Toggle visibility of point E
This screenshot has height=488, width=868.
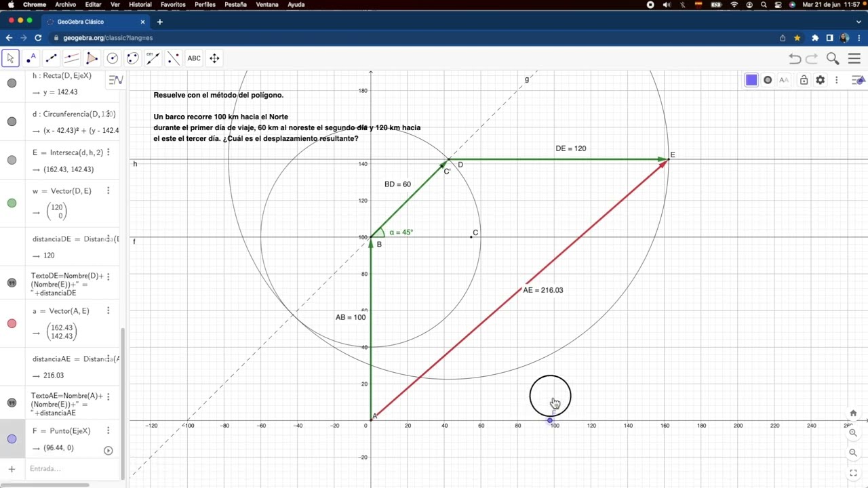[12, 161]
